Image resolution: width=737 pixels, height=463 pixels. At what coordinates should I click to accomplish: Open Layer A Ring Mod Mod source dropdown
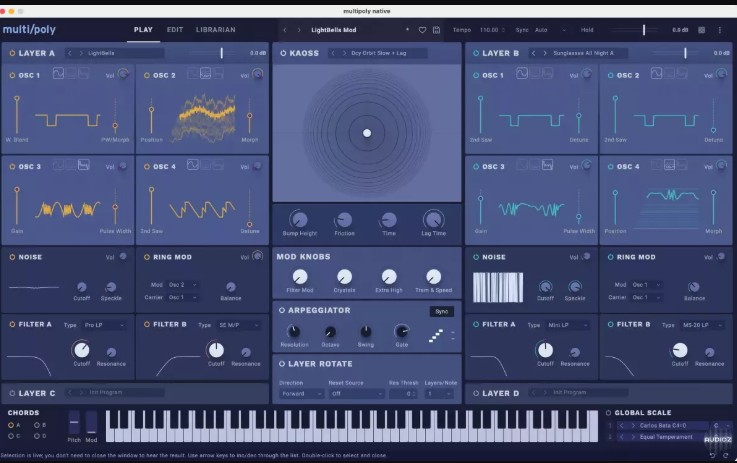tap(182, 285)
